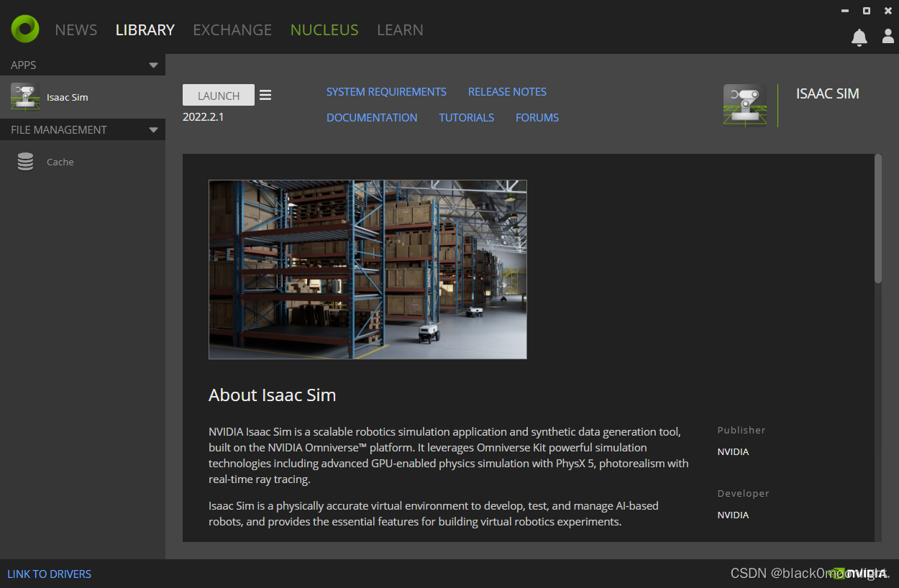Open the TUTORIALS link
This screenshot has width=899, height=588.
(467, 118)
